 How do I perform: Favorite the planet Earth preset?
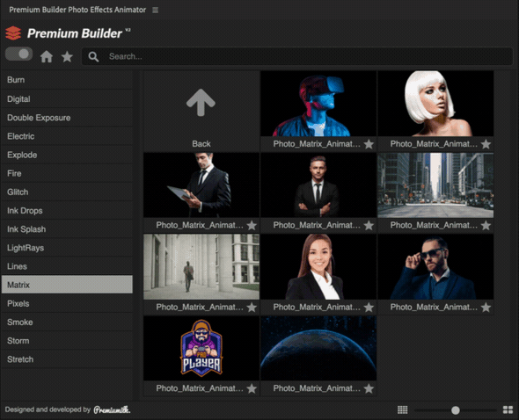(369, 388)
